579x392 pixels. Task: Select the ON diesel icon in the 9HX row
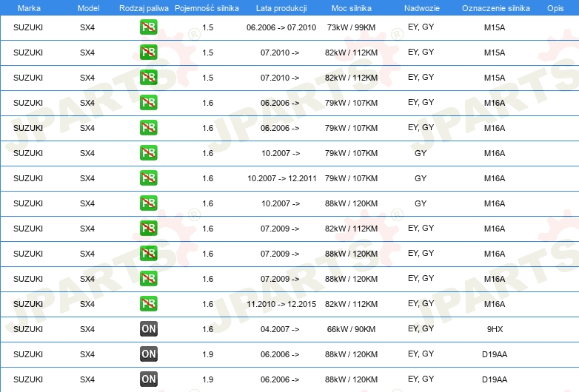[x=148, y=329]
